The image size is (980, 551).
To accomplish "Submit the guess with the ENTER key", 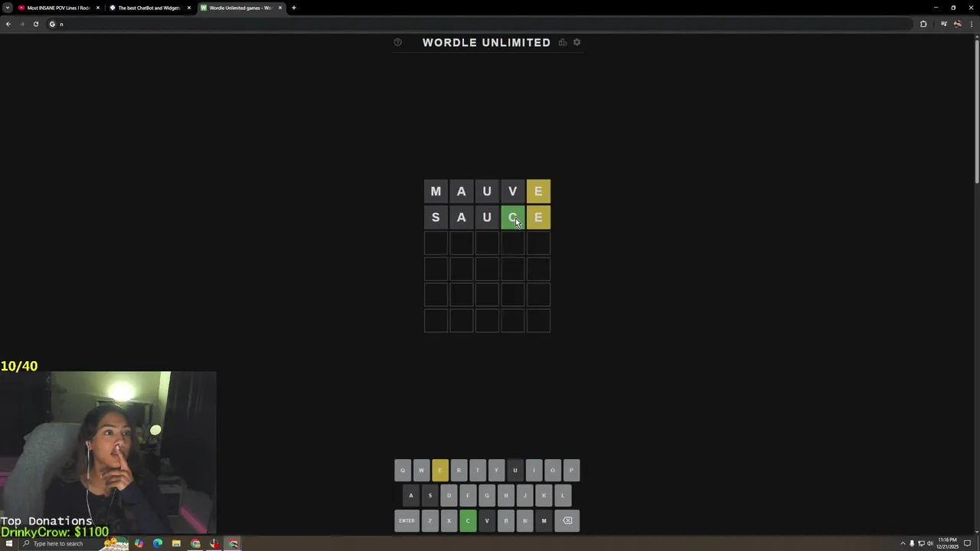I will (407, 520).
